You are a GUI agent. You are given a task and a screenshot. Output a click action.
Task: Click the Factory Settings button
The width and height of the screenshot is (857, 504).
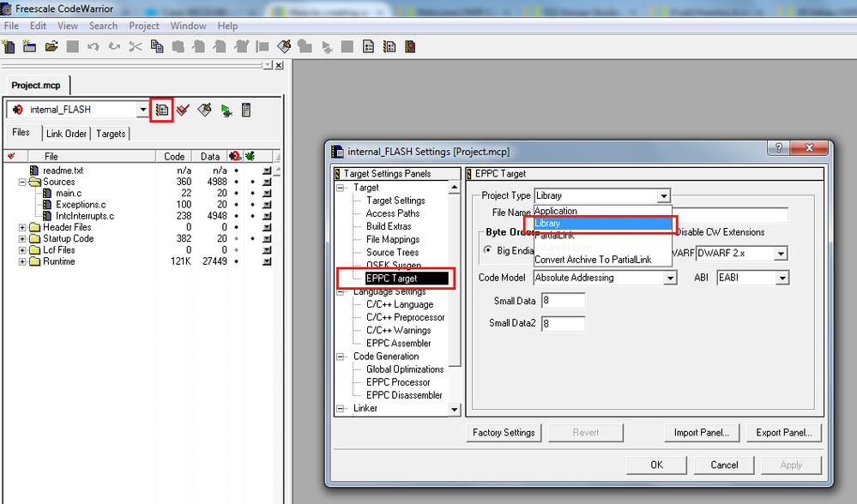[504, 433]
